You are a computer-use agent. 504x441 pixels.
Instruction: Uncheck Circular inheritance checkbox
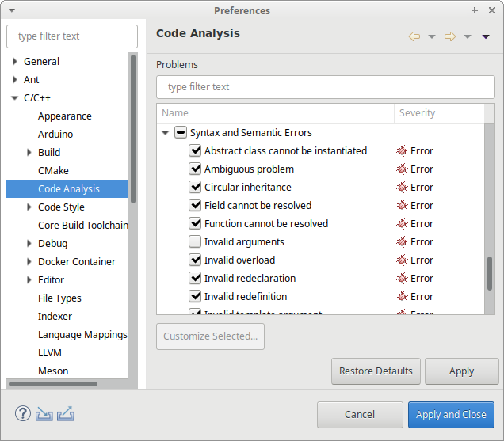tap(195, 187)
